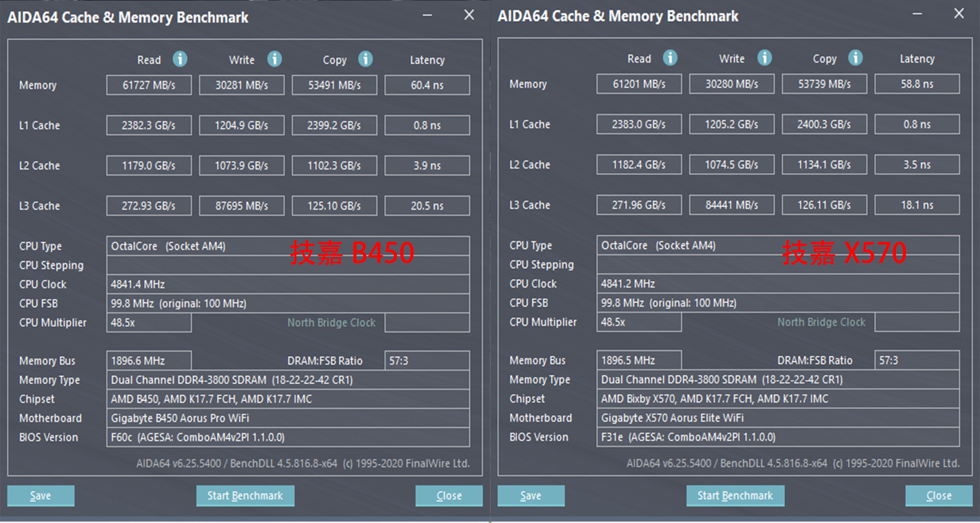Open the Write info tooltip on X570 window

point(764,58)
